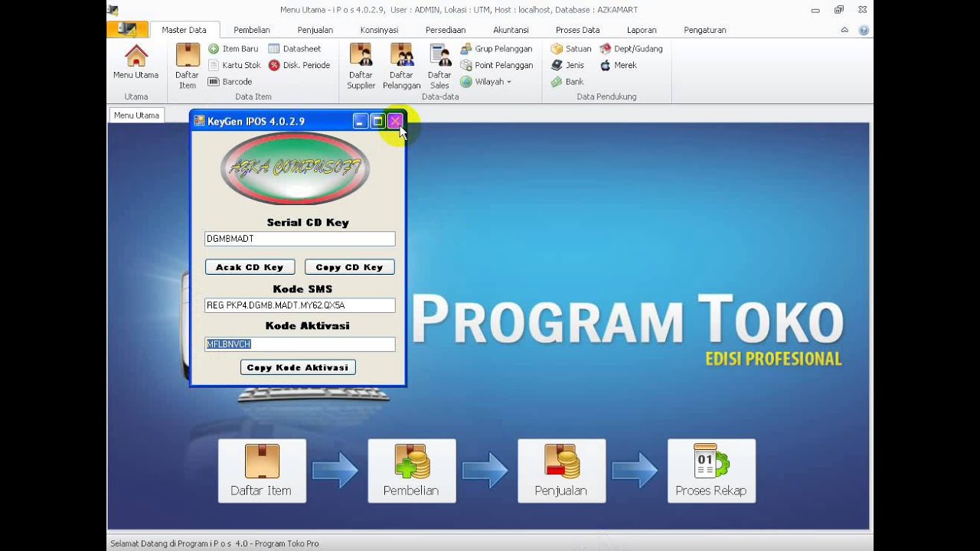Open Jenis data
The image size is (980, 551).
tap(567, 65)
